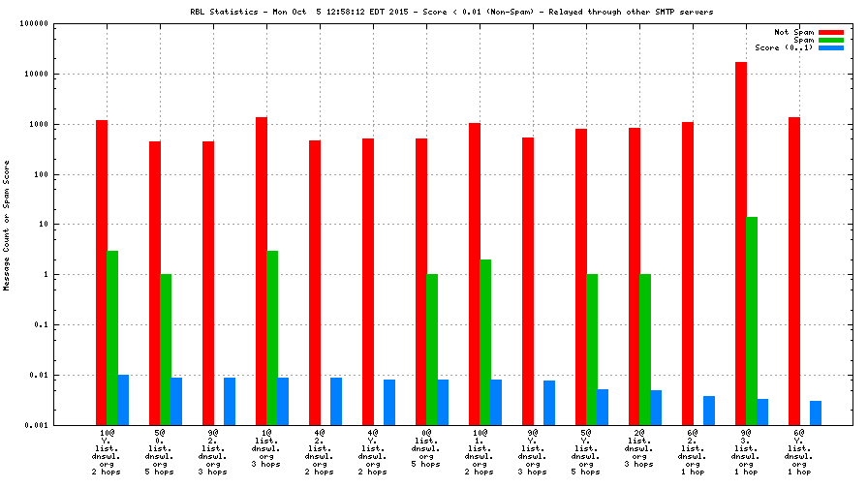The width and height of the screenshot is (868, 488).
Task: Click the green Spam bar for 9@ 3. 1 hop
Action: [x=752, y=320]
